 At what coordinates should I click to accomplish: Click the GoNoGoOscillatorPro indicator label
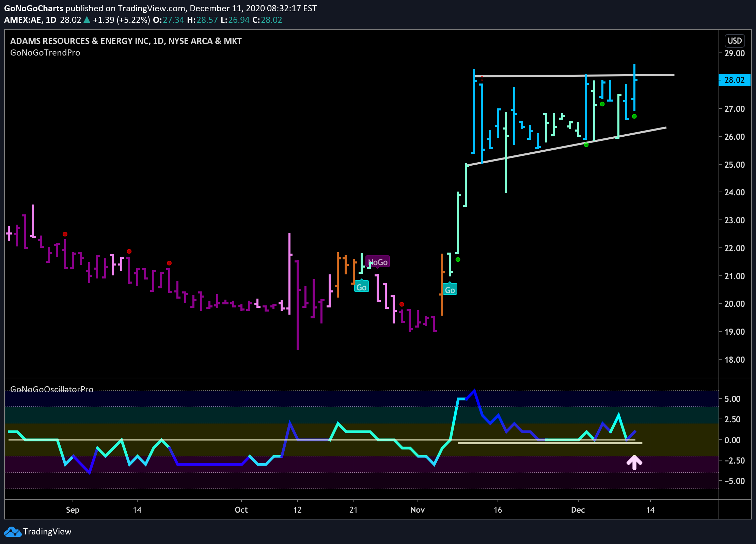52,389
